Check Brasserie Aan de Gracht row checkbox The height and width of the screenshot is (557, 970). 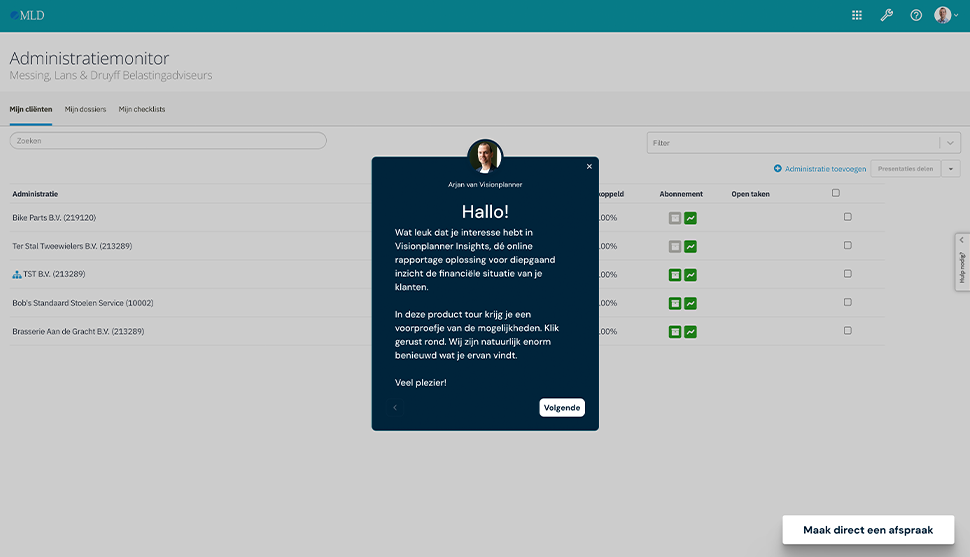click(x=848, y=331)
